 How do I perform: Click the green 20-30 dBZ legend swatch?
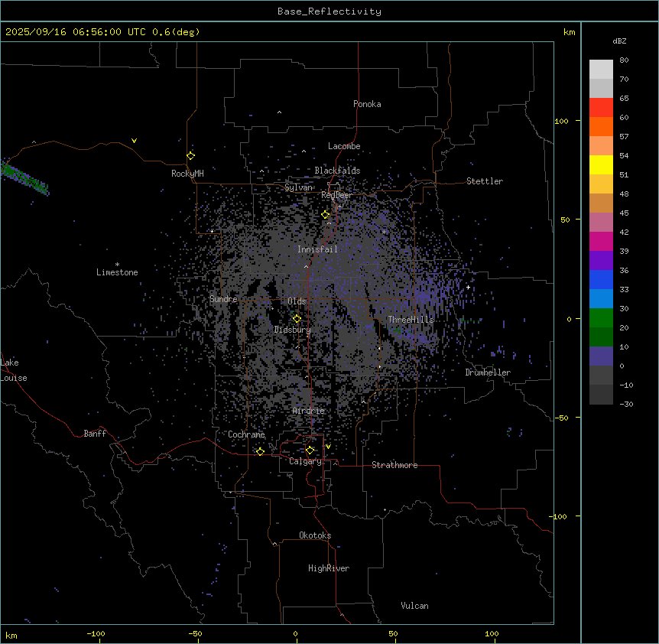click(601, 318)
